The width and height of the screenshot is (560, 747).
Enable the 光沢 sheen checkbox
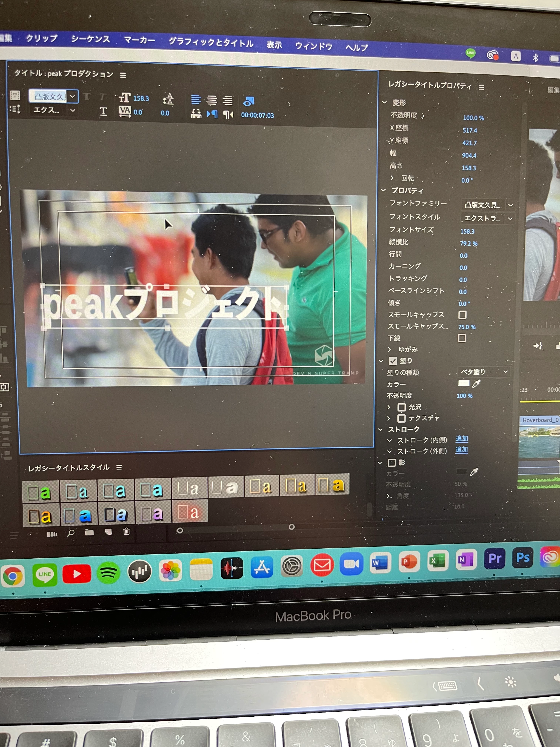pos(401,407)
